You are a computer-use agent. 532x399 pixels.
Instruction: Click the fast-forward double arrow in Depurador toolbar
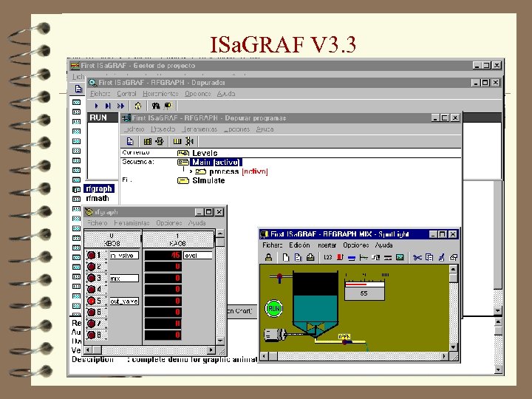[x=120, y=106]
